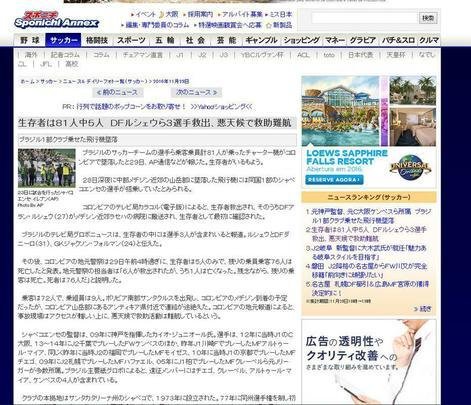Open the クルマ tab

429,40
